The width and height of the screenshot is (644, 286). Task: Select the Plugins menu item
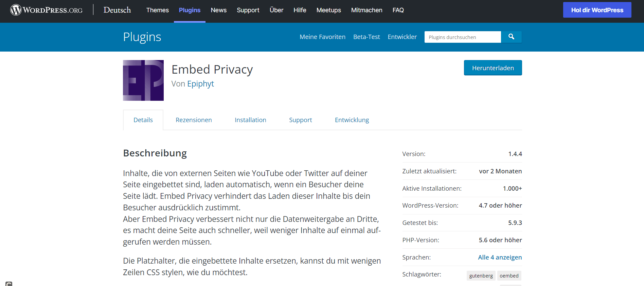190,10
